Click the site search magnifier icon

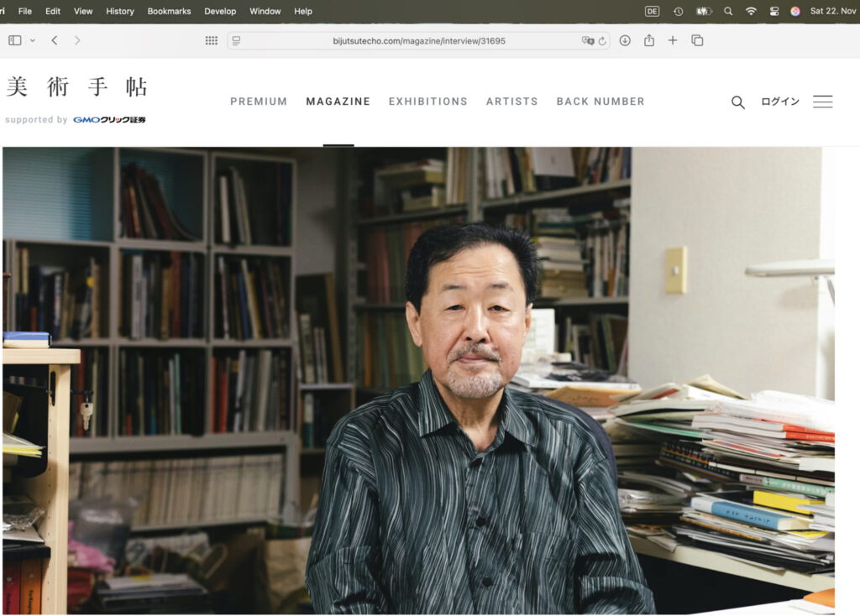[x=738, y=102]
